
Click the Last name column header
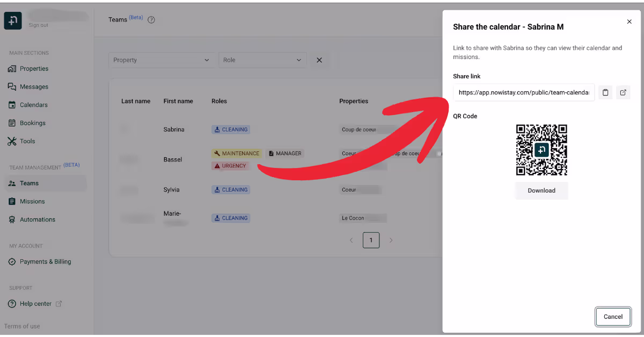click(x=136, y=101)
